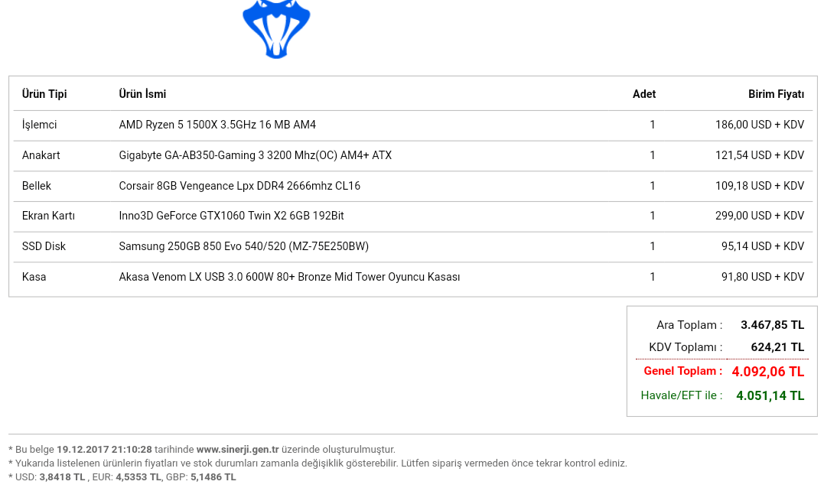Viewport: 824px width, 504px height.
Task: Click the red 'Genel Toplam :' label
Action: (x=683, y=371)
